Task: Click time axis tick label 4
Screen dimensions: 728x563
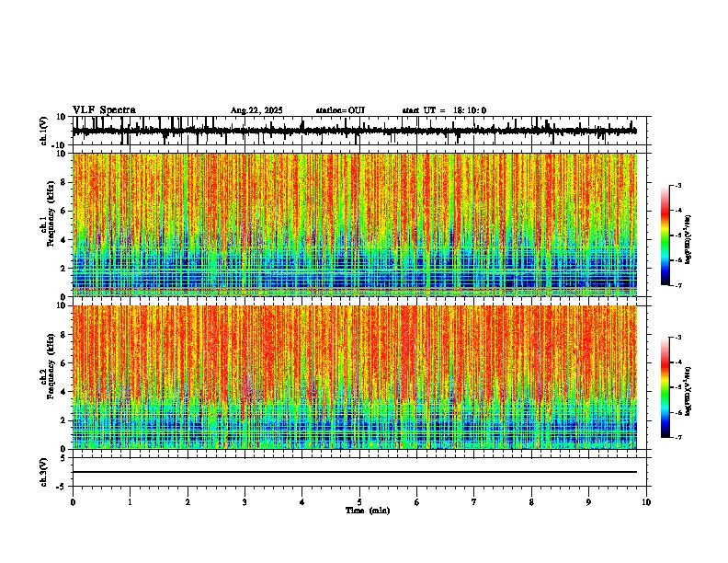Action: tap(302, 502)
